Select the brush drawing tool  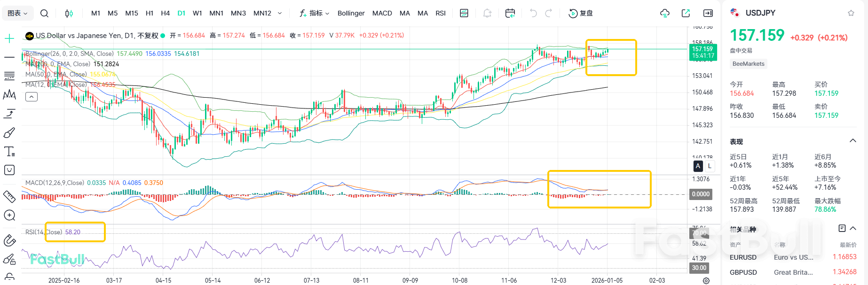click(x=9, y=133)
